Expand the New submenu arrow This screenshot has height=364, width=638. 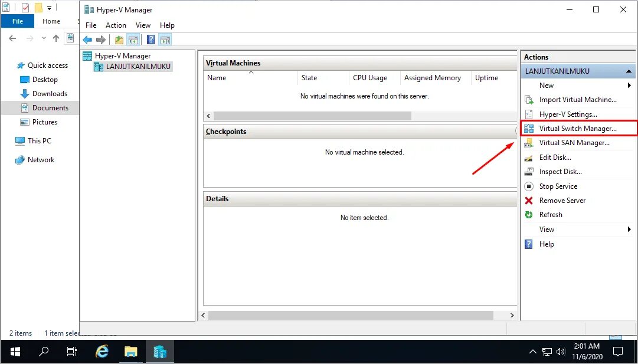[x=629, y=86]
